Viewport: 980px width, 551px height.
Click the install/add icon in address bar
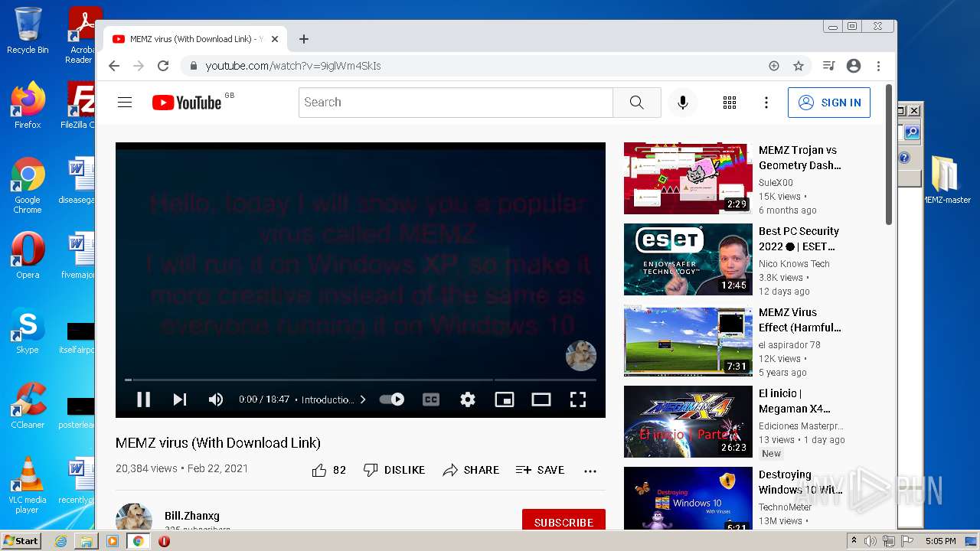(x=774, y=66)
